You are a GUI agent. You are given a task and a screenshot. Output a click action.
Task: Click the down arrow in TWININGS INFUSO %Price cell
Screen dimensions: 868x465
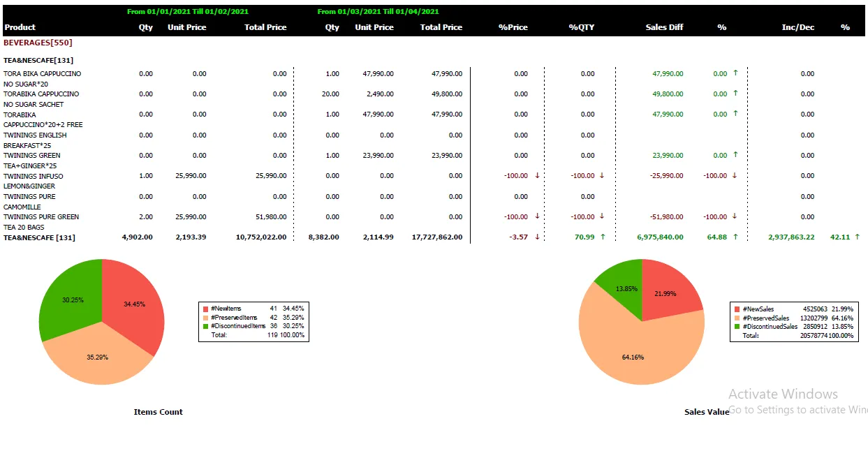[x=537, y=176]
